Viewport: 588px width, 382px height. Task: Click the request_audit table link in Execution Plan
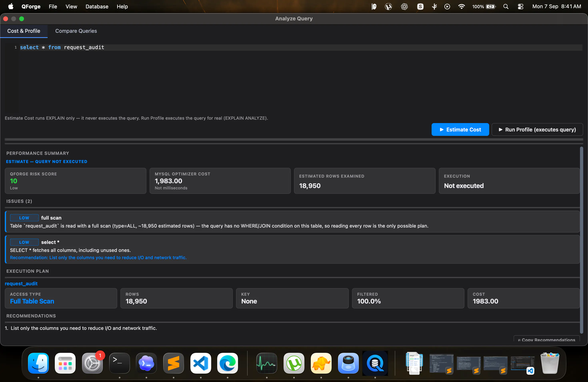21,284
